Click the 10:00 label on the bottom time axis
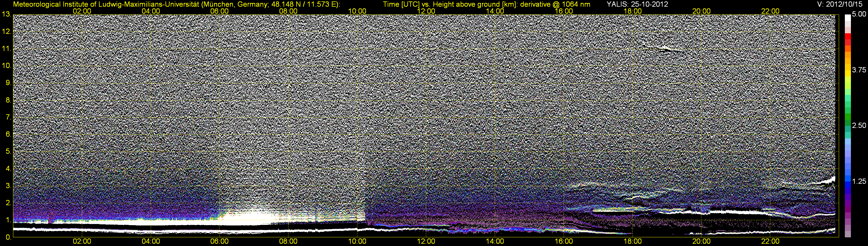Screen dimensions: 868x246 (357, 242)
